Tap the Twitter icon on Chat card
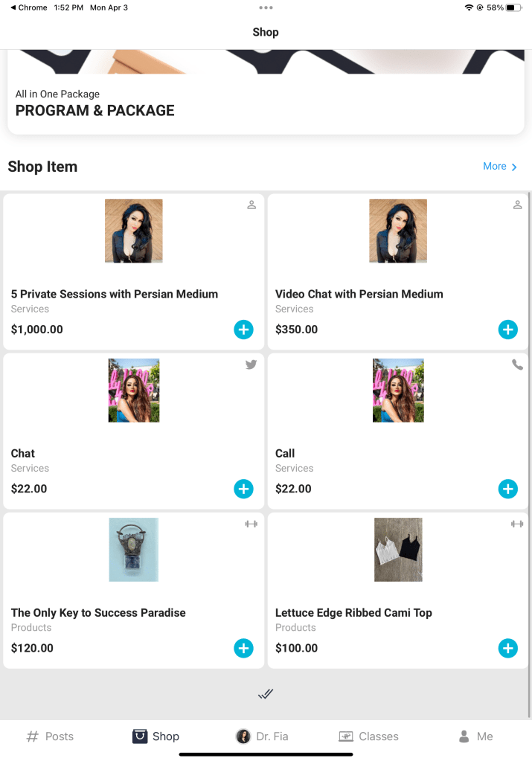 click(251, 365)
